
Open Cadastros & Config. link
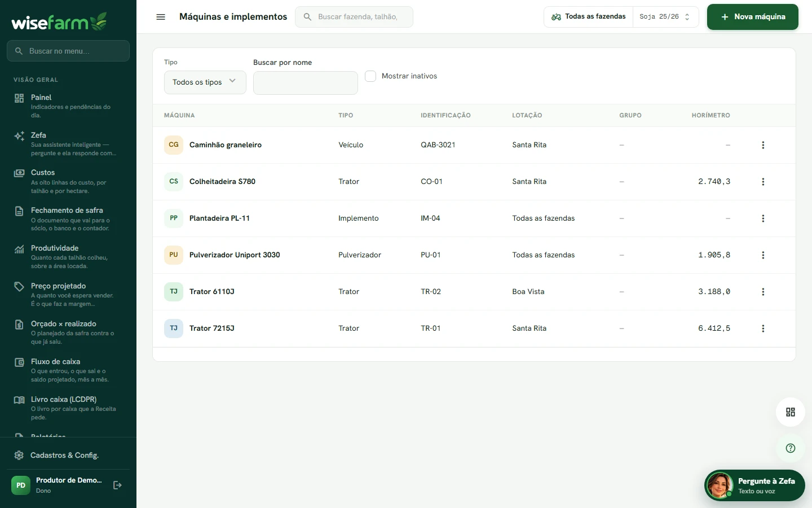(68, 456)
